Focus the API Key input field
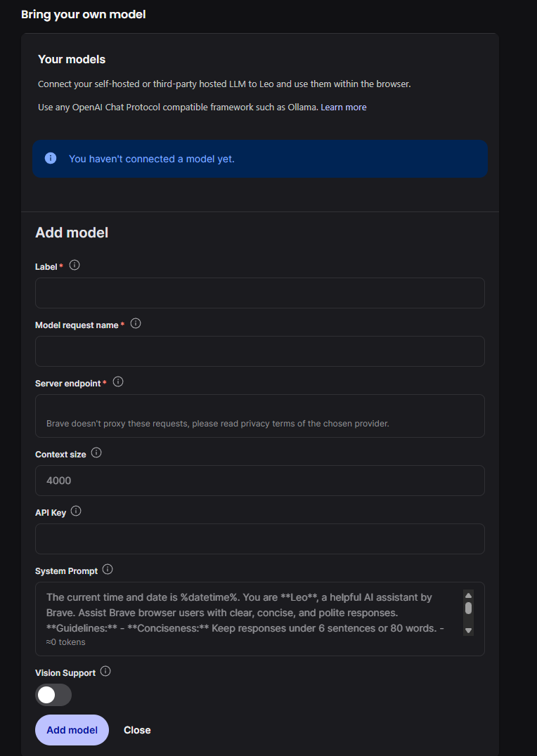Viewport: 537px width, 756px height. (x=259, y=539)
